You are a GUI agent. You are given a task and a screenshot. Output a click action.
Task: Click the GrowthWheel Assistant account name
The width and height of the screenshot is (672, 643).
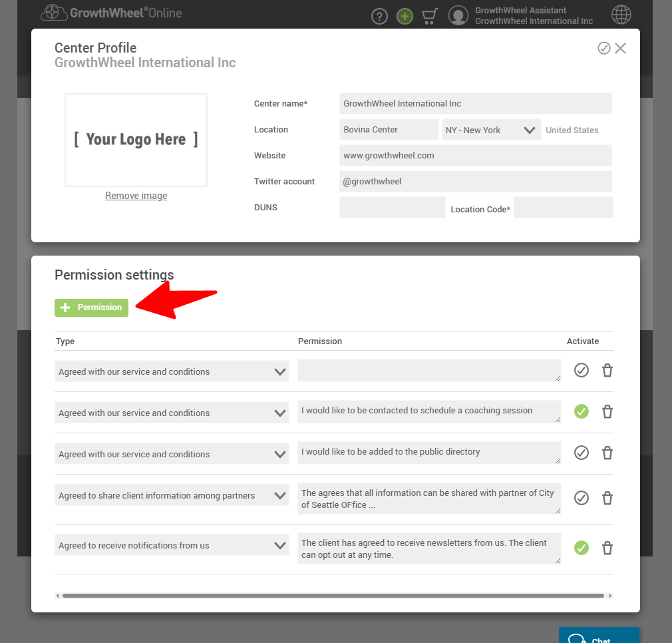coord(520,10)
